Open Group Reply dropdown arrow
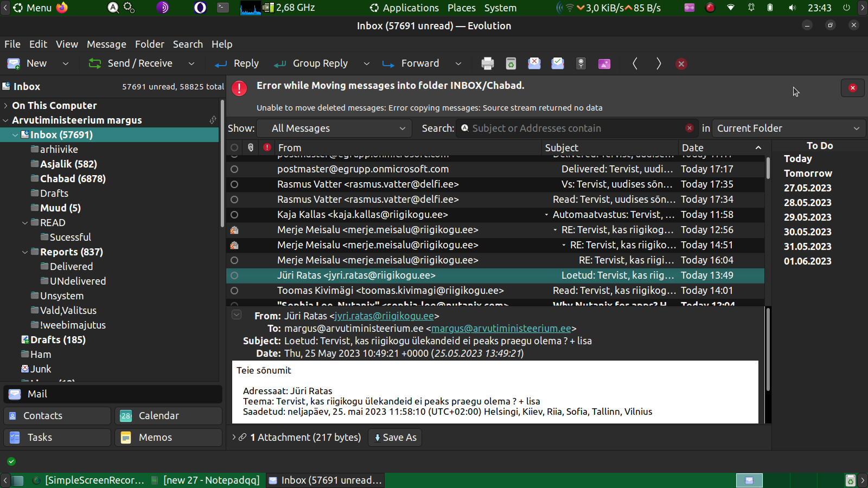This screenshot has height=488, width=868. pyautogui.click(x=367, y=63)
